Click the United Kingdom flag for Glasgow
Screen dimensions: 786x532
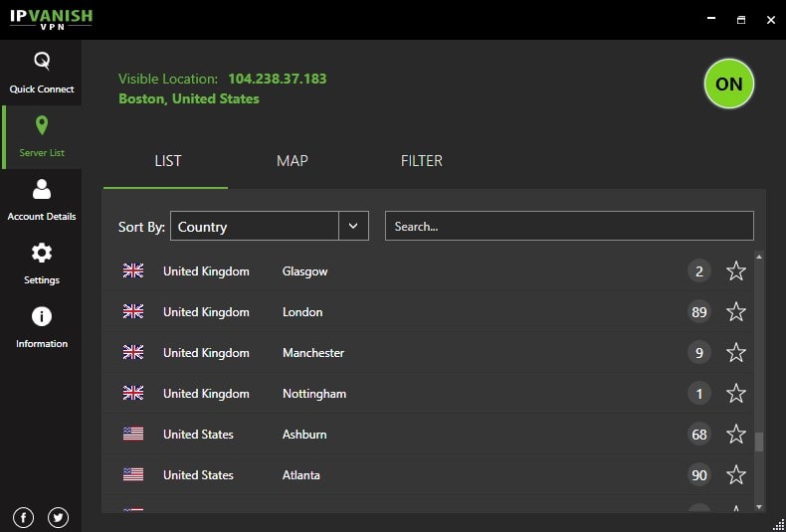coord(133,271)
